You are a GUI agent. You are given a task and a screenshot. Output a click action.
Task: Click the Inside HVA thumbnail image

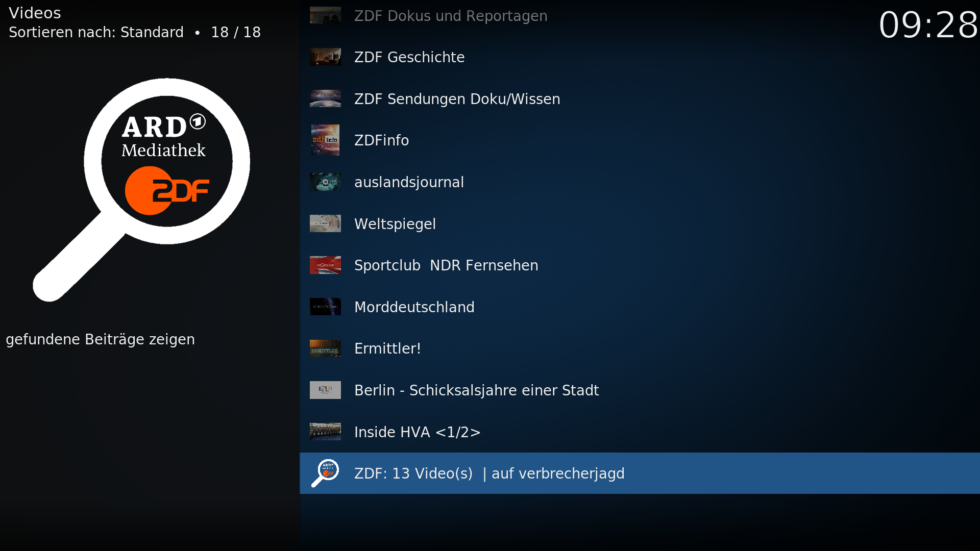[325, 432]
